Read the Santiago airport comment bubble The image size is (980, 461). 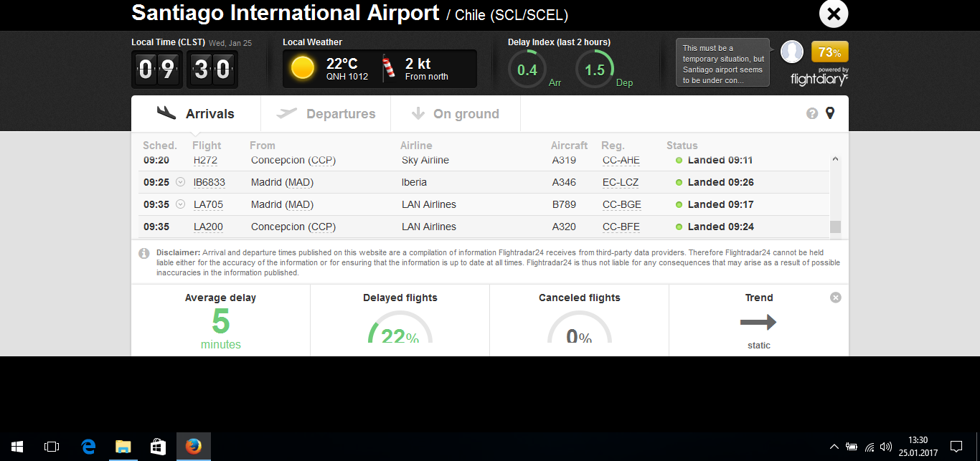pyautogui.click(x=722, y=62)
